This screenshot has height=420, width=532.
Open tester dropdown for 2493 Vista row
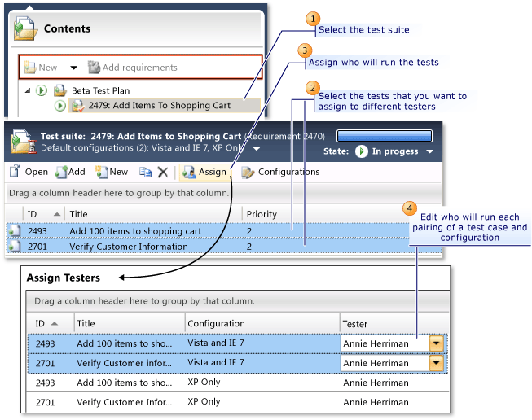[436, 343]
